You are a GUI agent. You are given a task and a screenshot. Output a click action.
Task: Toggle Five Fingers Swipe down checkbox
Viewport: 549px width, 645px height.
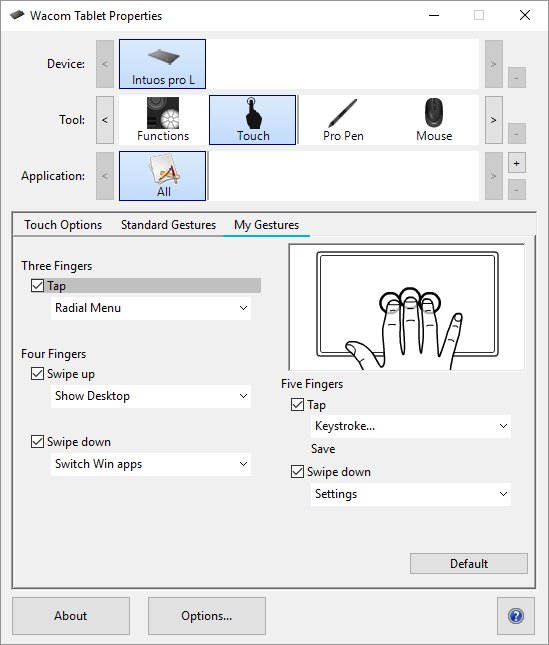(297, 471)
